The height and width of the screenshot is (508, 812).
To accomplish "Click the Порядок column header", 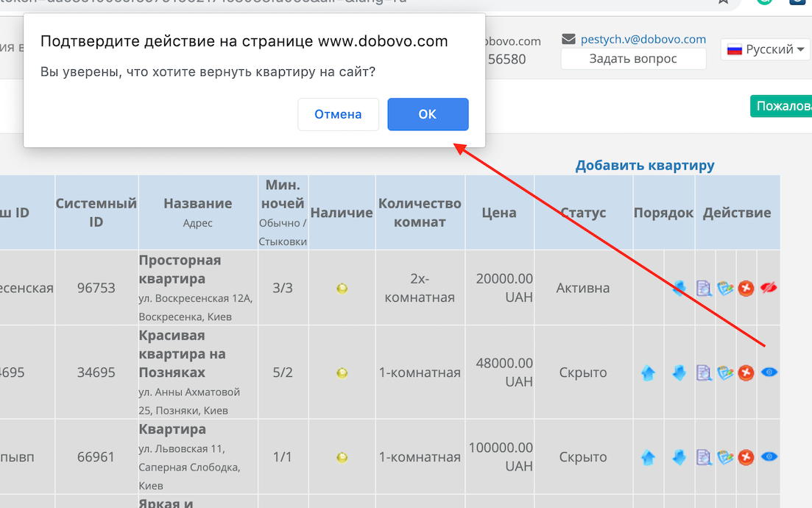I will (x=663, y=212).
